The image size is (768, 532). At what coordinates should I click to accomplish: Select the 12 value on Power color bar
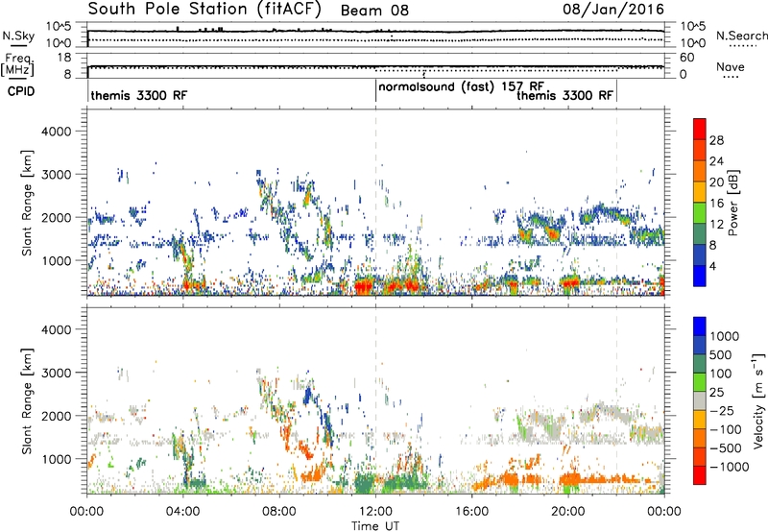[716, 225]
